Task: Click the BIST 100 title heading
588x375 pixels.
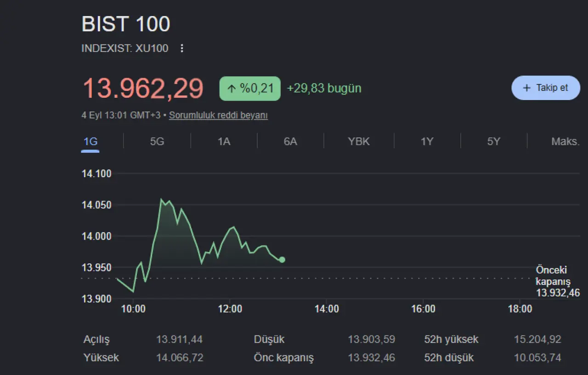Action: point(126,24)
